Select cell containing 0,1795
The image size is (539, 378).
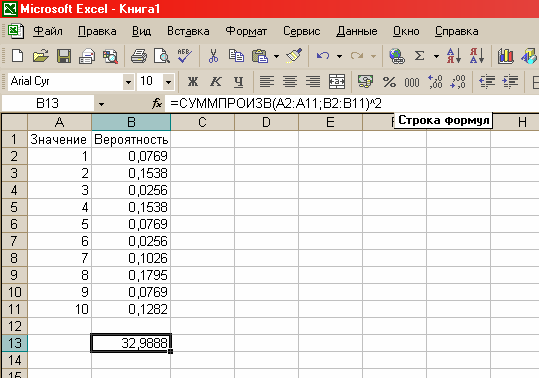[x=131, y=275]
